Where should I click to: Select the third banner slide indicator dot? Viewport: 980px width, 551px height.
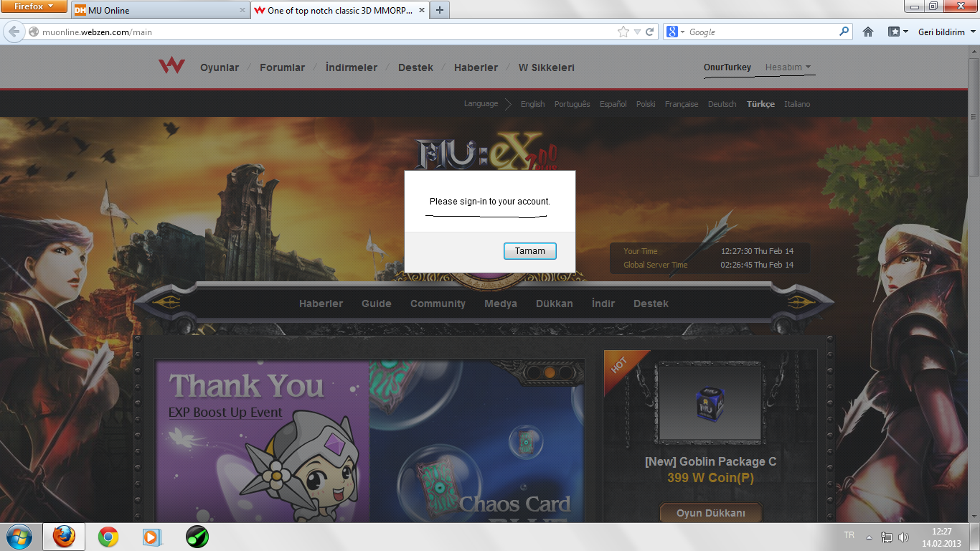click(565, 372)
